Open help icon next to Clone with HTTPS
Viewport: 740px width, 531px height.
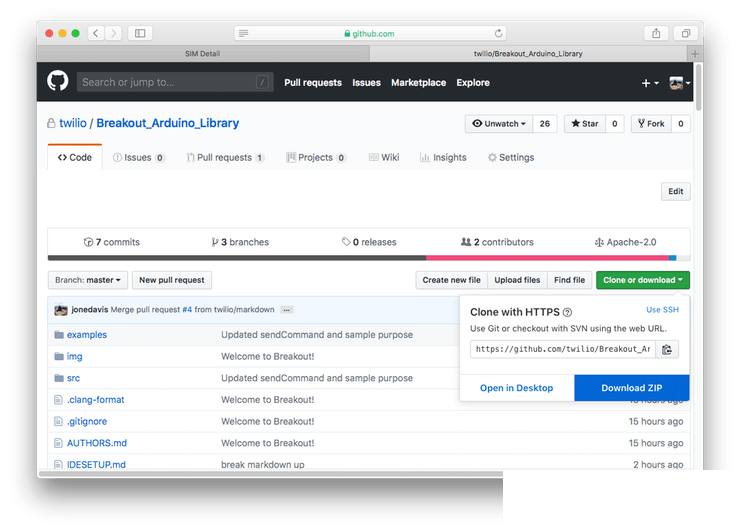(567, 312)
